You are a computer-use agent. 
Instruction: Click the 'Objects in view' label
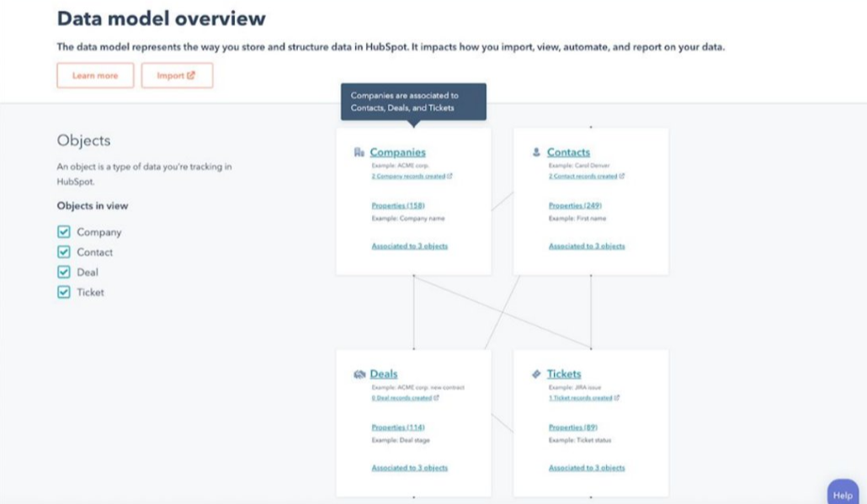click(93, 205)
